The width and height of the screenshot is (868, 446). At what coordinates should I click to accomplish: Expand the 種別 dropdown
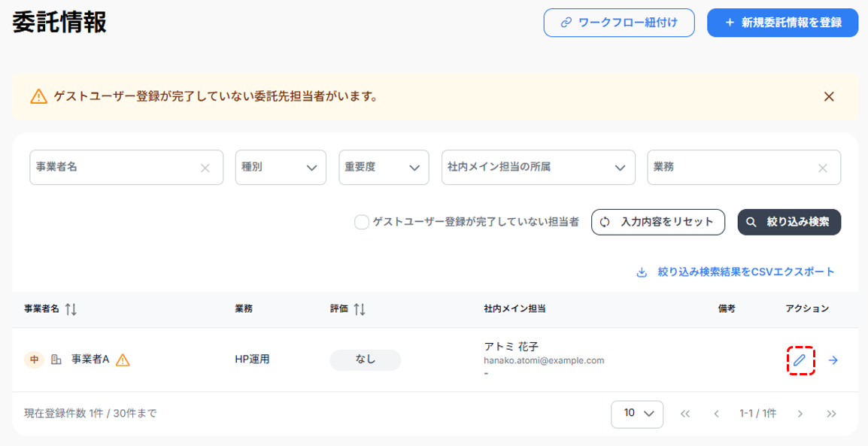pyautogui.click(x=281, y=167)
